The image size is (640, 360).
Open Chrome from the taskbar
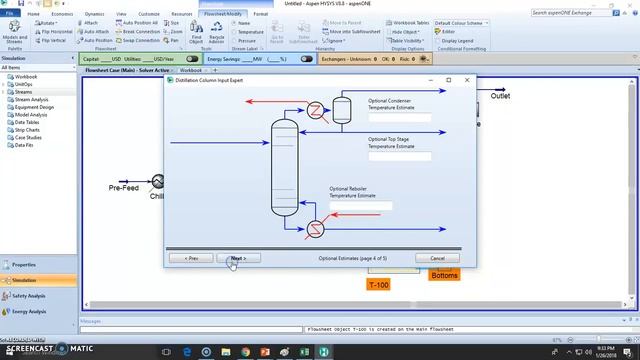point(245,351)
